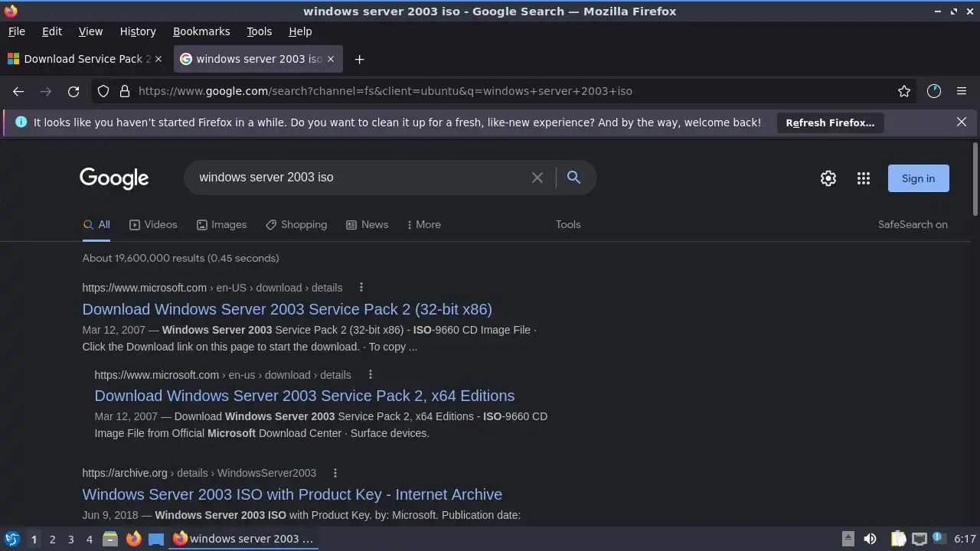Select the Images search tab
The image size is (980, 551).
221,224
